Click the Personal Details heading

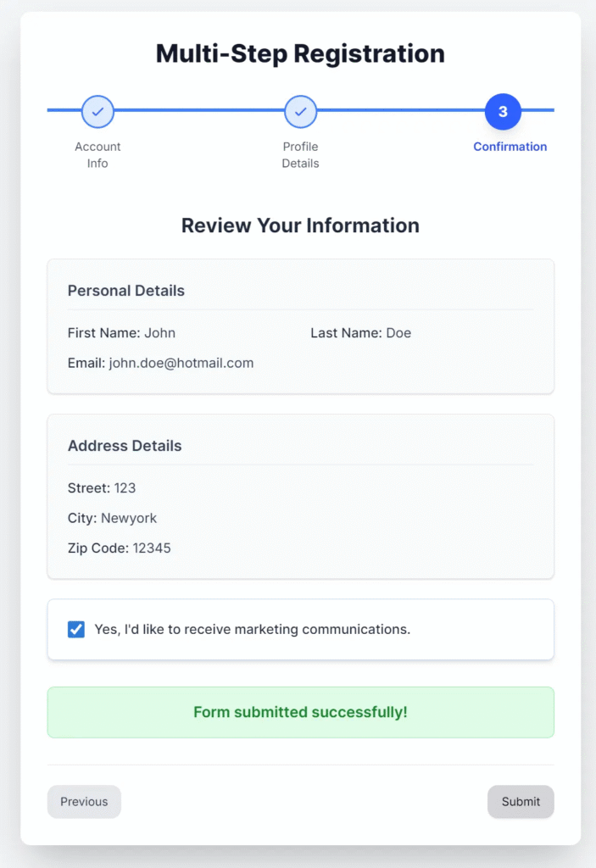click(x=125, y=291)
